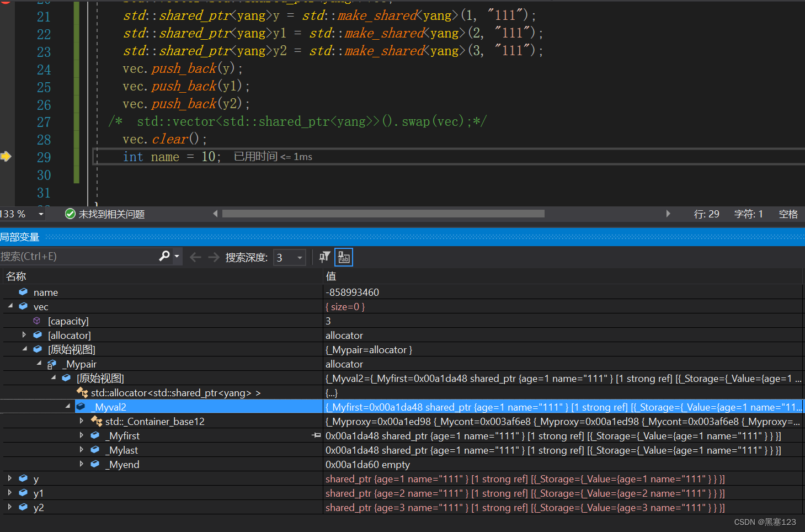805x532 pixels.
Task: Click the vec.clear() code on line 28
Action: tap(164, 139)
